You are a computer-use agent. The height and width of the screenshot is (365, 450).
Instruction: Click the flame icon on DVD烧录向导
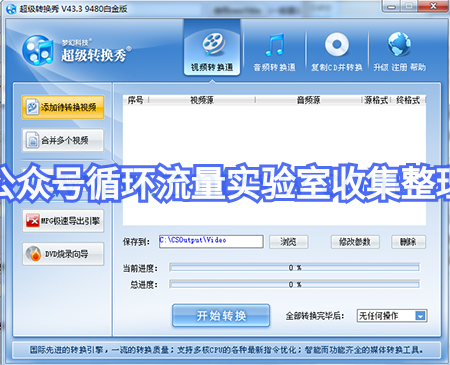click(33, 254)
